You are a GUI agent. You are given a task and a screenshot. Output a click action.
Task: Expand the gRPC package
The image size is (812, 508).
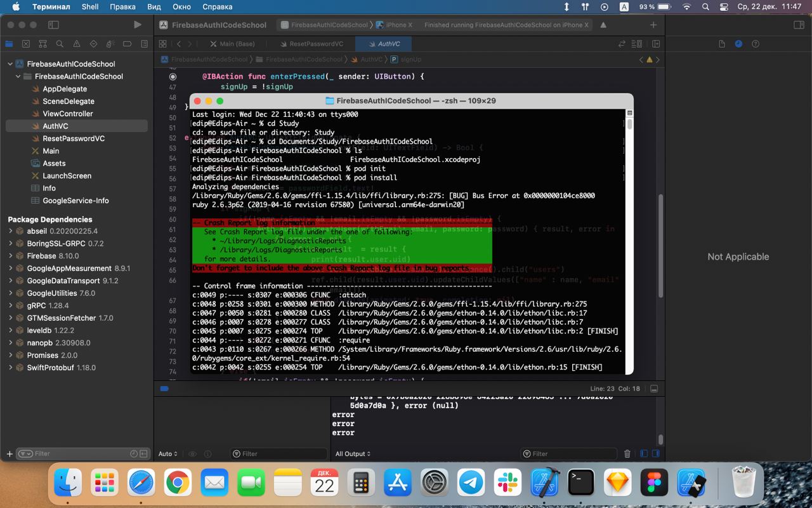click(x=10, y=305)
